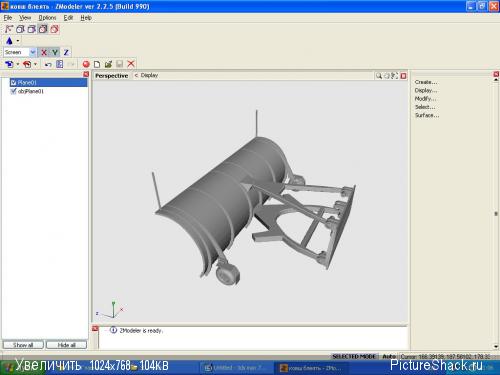Expand the Display... command group
The width and height of the screenshot is (500, 375).
point(426,90)
